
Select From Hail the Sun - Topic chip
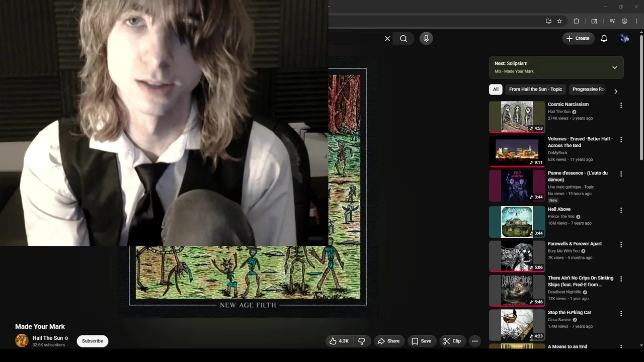(535, 89)
